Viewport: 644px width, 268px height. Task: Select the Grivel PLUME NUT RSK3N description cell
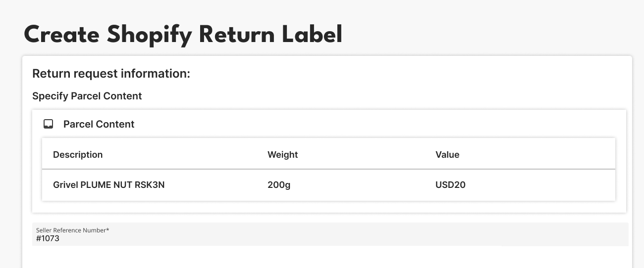108,185
